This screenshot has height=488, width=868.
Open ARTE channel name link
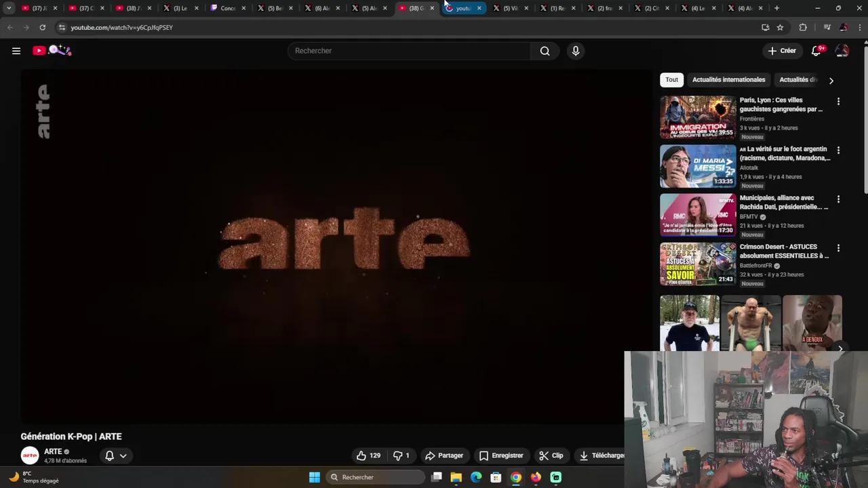tap(53, 451)
